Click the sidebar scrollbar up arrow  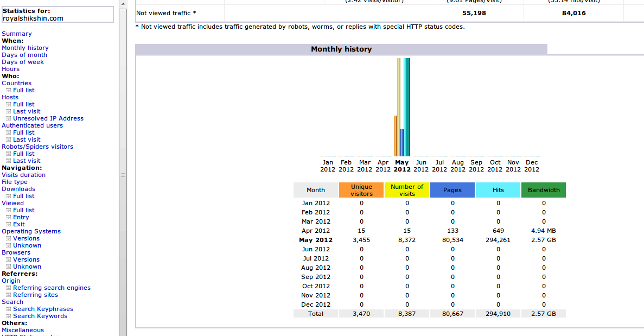123,4
